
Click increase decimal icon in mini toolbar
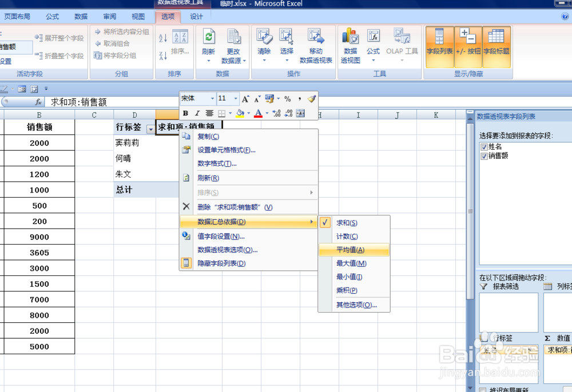point(276,113)
